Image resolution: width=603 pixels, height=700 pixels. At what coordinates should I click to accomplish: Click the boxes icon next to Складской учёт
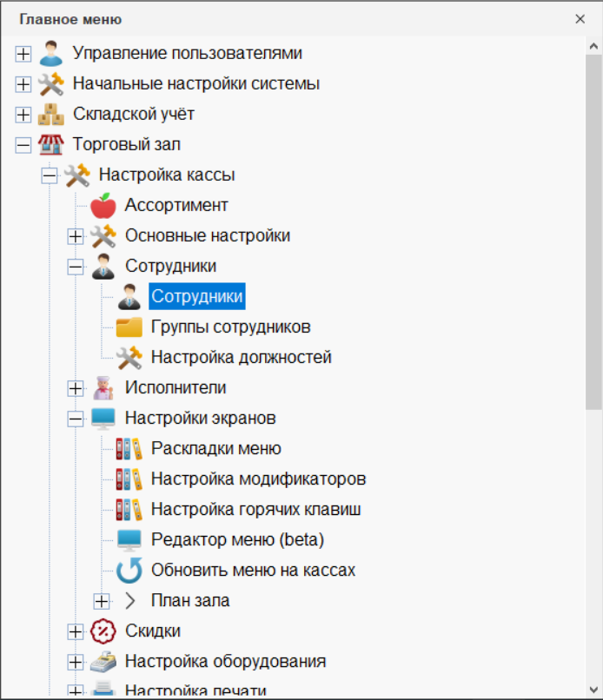pyautogui.click(x=51, y=115)
